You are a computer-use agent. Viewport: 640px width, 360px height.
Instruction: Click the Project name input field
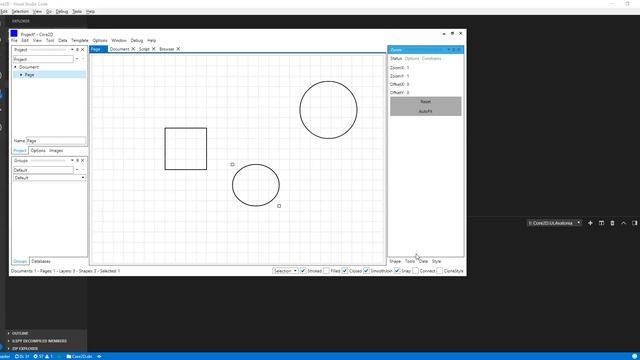(x=43, y=59)
